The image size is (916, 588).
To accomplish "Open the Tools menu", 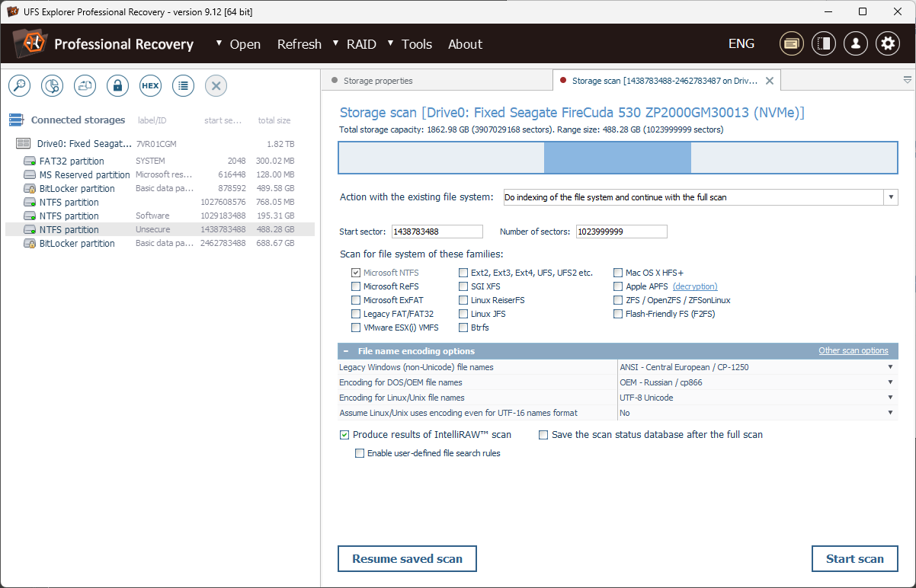I will click(x=416, y=44).
